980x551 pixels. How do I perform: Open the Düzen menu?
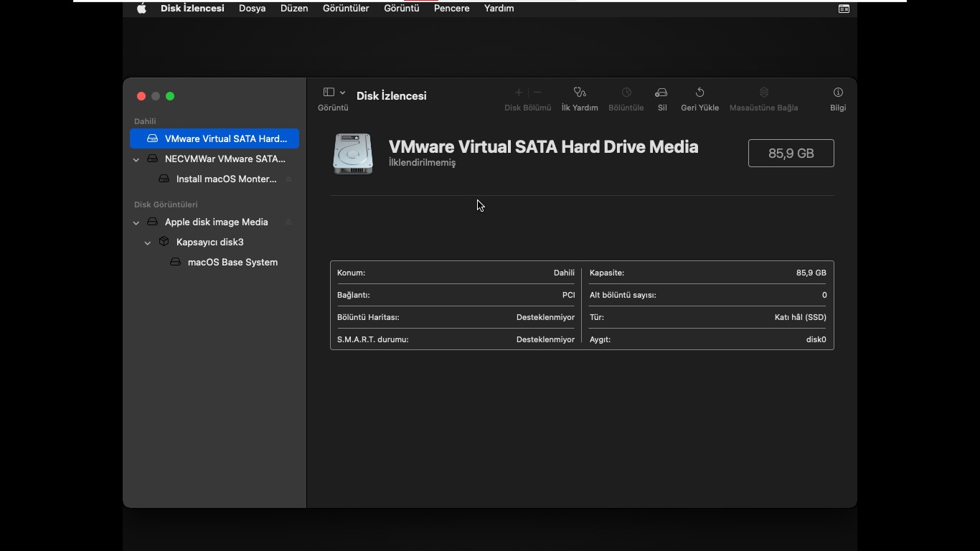(294, 9)
